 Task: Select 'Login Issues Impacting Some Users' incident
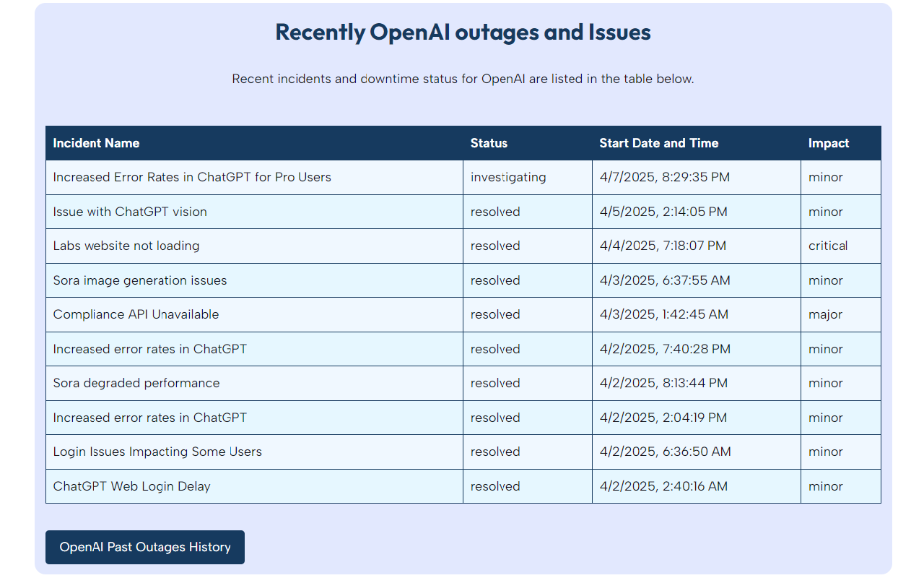[x=157, y=452]
